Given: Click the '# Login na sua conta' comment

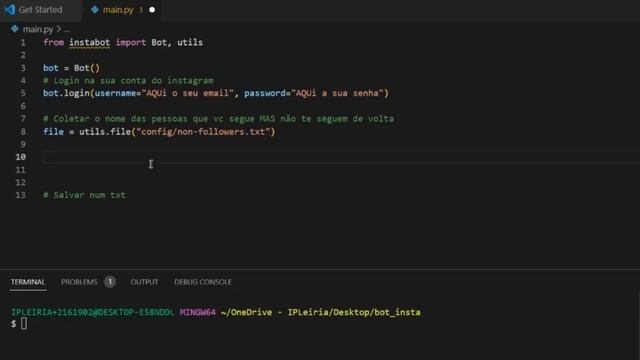Looking at the screenshot, I should coord(128,80).
